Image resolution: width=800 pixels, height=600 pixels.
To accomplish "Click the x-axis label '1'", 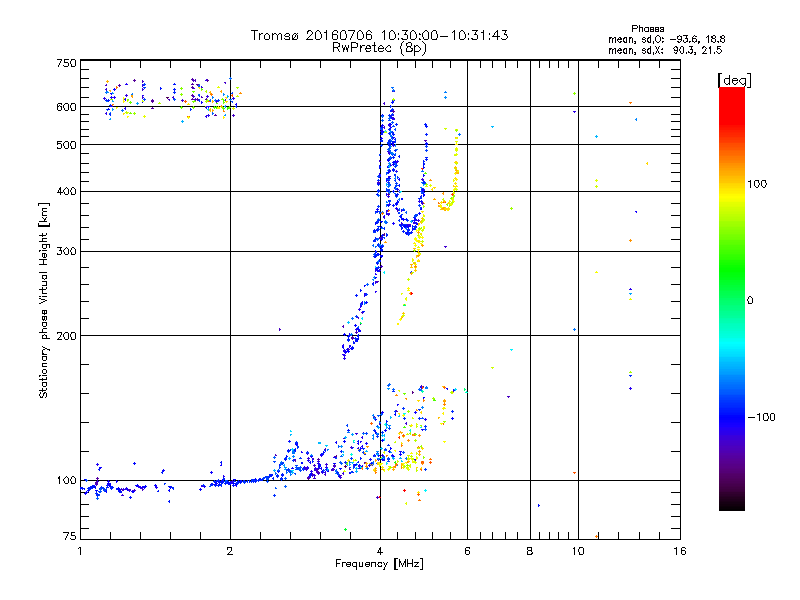I will (80, 551).
